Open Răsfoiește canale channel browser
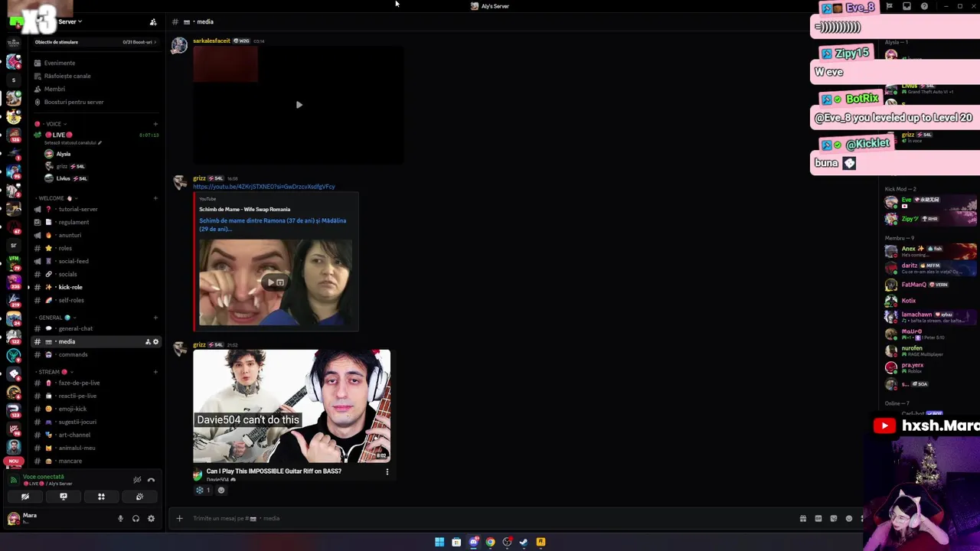The height and width of the screenshot is (551, 980). 67,76
